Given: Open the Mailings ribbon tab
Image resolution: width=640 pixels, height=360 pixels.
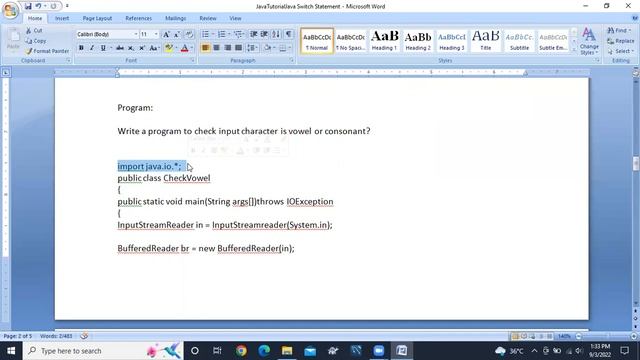Looking at the screenshot, I should [176, 18].
